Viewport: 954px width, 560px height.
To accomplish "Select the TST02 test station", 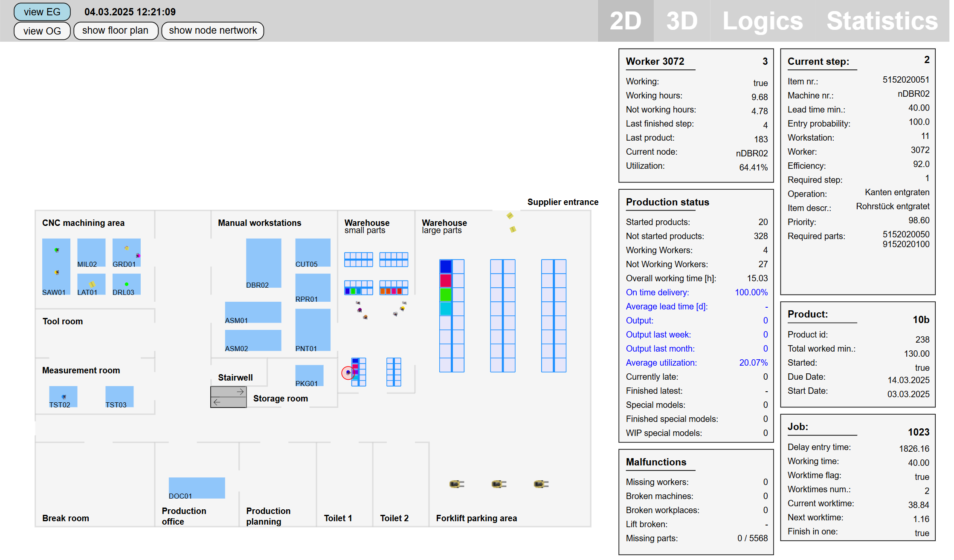I will pos(63,397).
